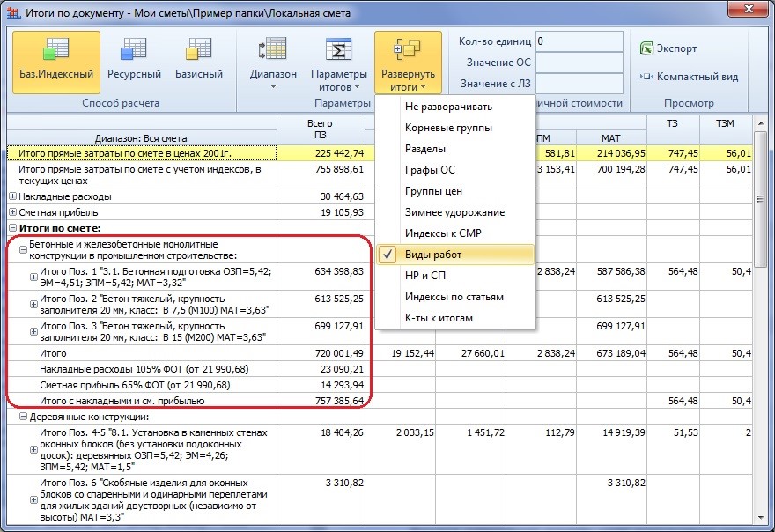Open the Диапазон range button
775x532 pixels.
point(273,50)
